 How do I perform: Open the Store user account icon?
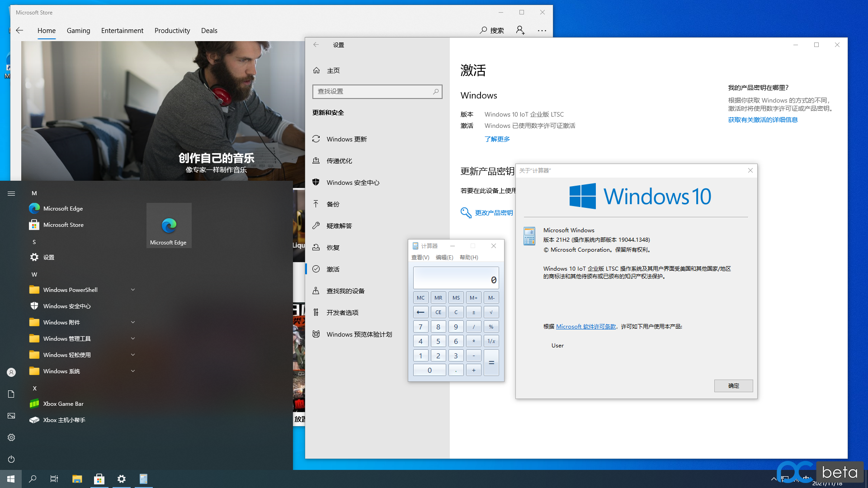[520, 30]
